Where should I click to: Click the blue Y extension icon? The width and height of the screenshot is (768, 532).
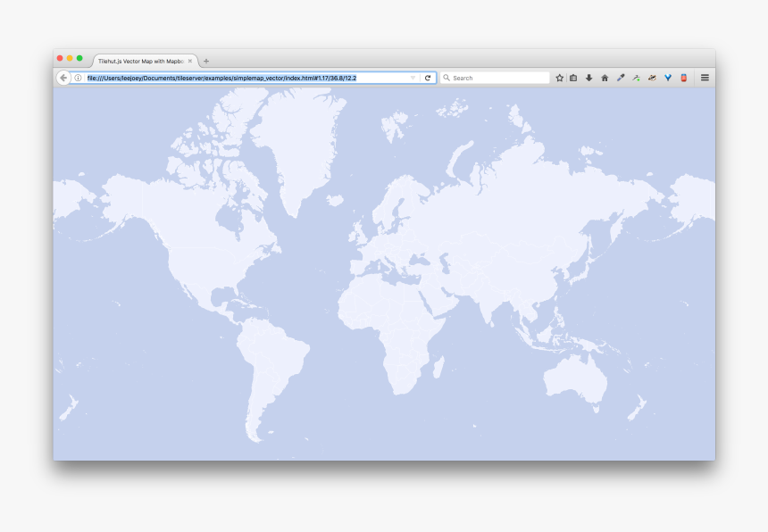click(668, 78)
